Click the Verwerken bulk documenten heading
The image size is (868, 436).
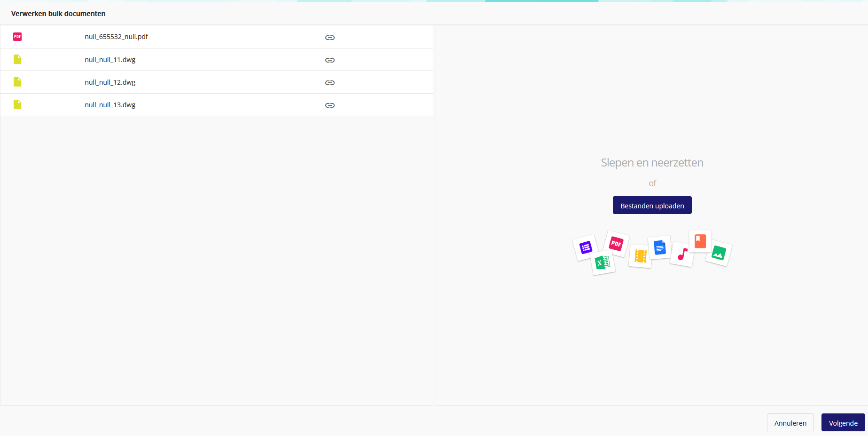(x=58, y=14)
